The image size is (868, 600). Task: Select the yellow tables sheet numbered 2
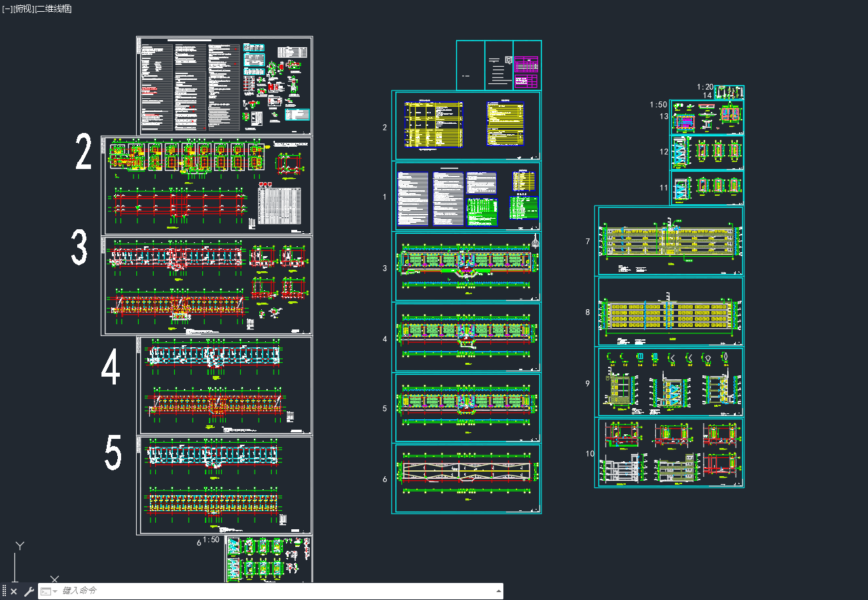pos(467,126)
